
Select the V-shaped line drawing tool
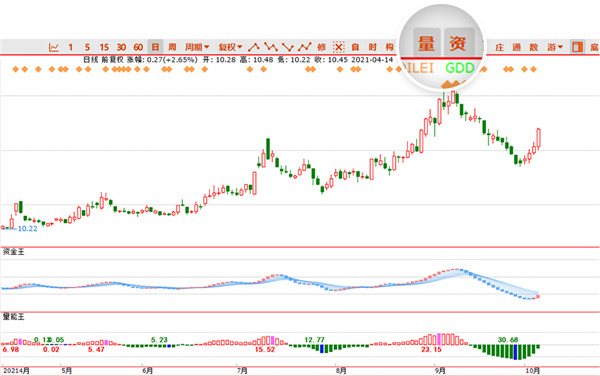coord(287,47)
